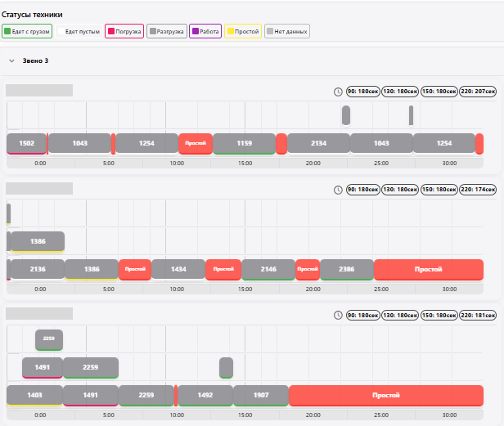Image resolution: width=504 pixels, height=426 pixels.
Task: Select the 1491 block directly below small 2259
Action: point(42,367)
